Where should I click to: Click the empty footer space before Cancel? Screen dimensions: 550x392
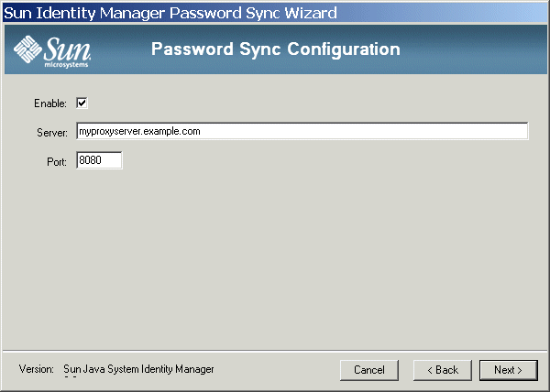point(277,370)
